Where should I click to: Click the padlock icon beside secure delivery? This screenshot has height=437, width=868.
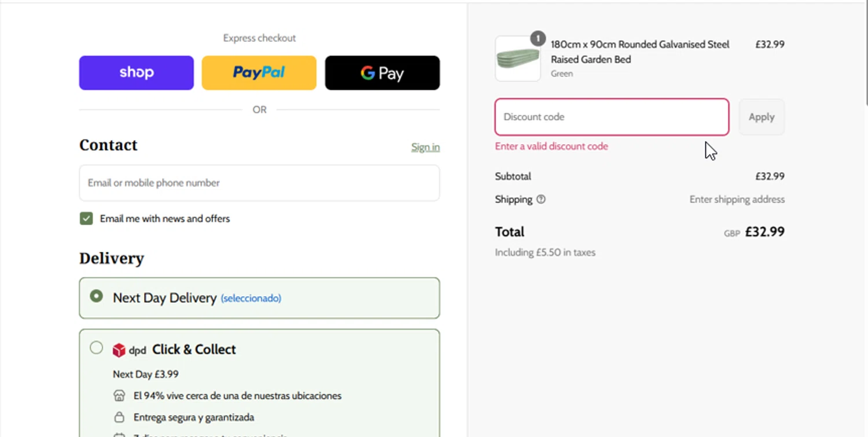[119, 417]
